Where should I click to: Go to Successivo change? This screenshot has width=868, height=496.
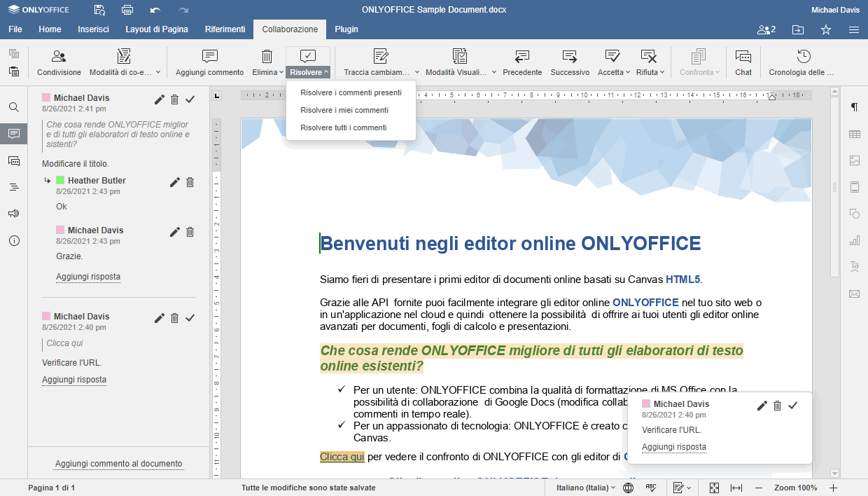click(x=570, y=62)
